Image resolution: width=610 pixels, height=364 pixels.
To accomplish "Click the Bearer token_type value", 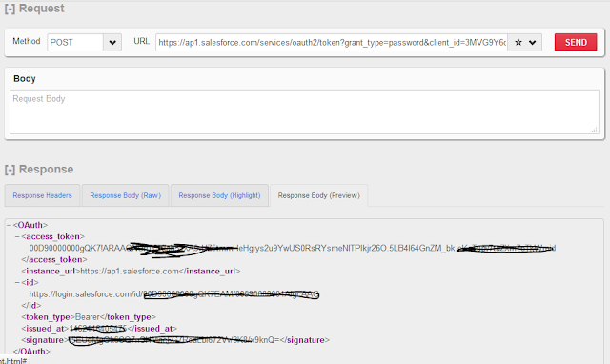I will point(88,317).
